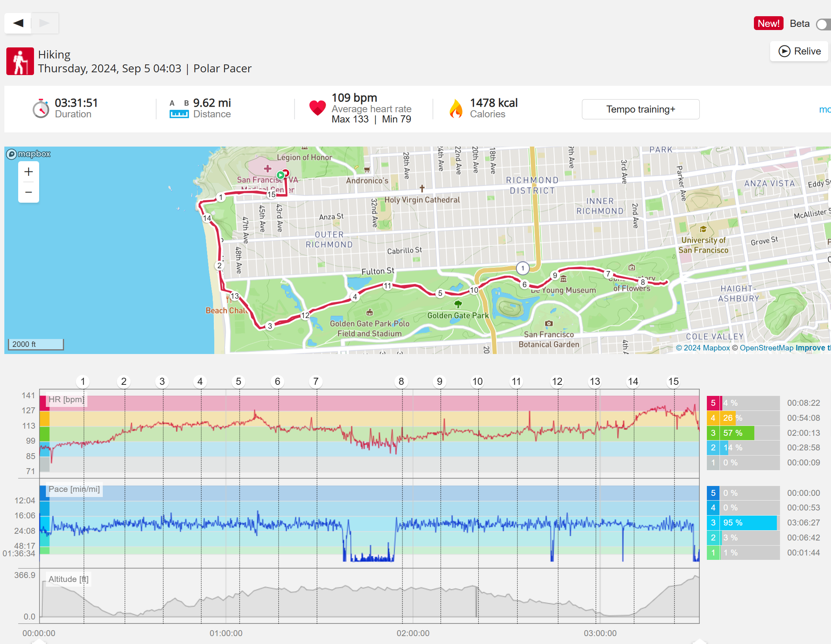Open the Relive video button

click(x=799, y=51)
